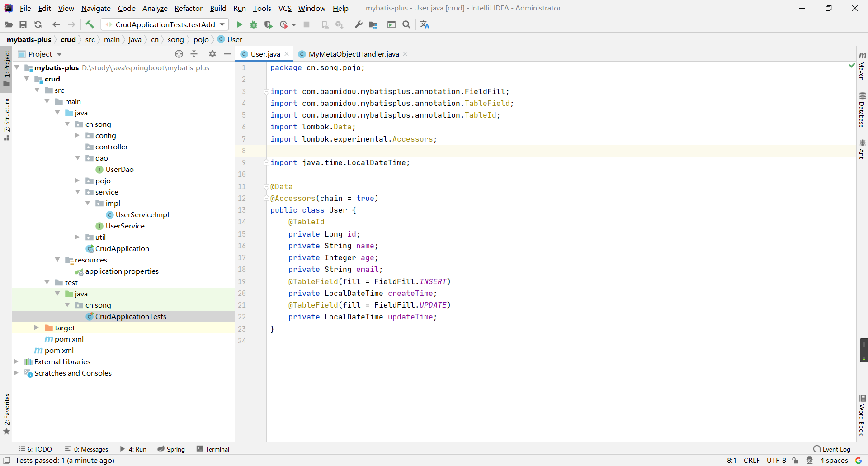Start debugging with the bug icon
This screenshot has width=868, height=466.
[254, 24]
